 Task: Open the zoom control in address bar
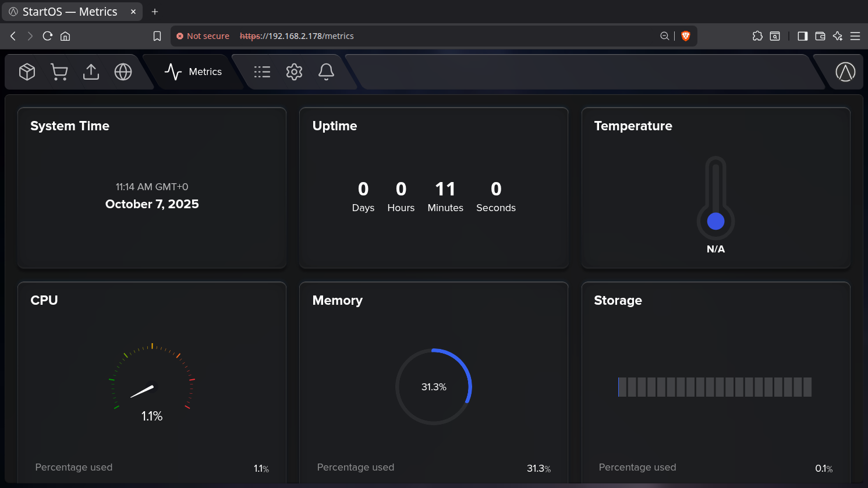pyautogui.click(x=664, y=36)
